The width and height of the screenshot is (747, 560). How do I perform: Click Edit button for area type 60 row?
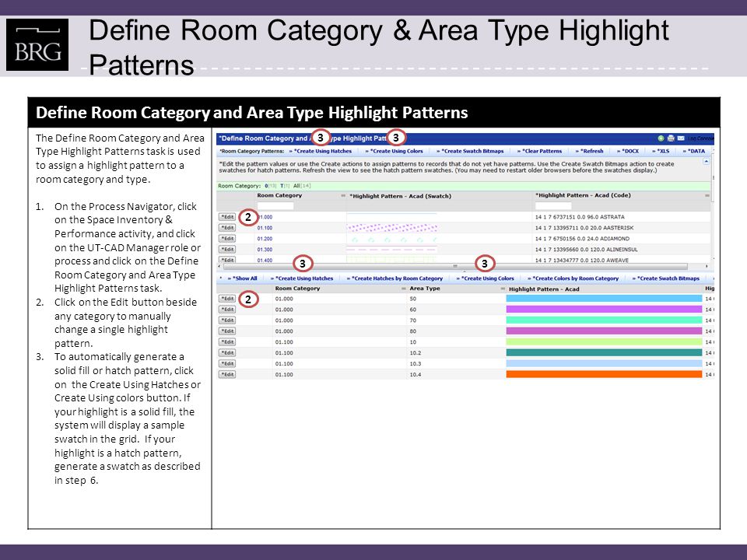tap(227, 310)
